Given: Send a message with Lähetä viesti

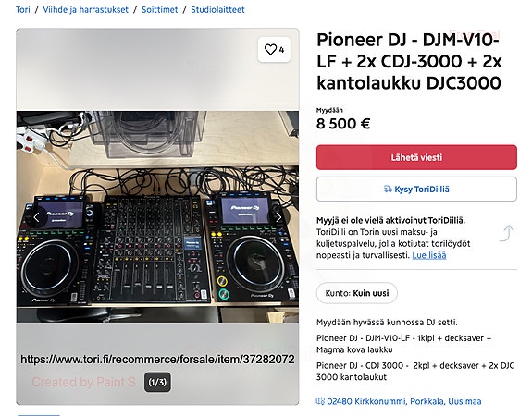Looking at the screenshot, I should click(x=416, y=157).
